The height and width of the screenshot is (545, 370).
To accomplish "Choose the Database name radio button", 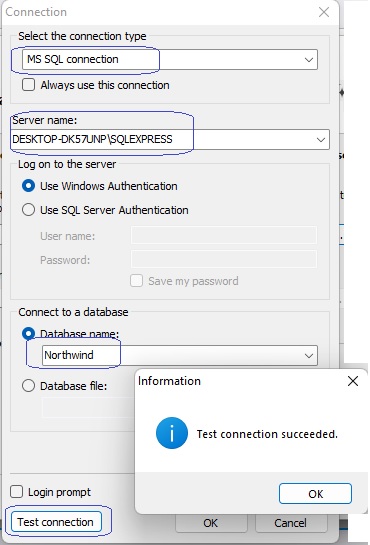I will (x=28, y=333).
